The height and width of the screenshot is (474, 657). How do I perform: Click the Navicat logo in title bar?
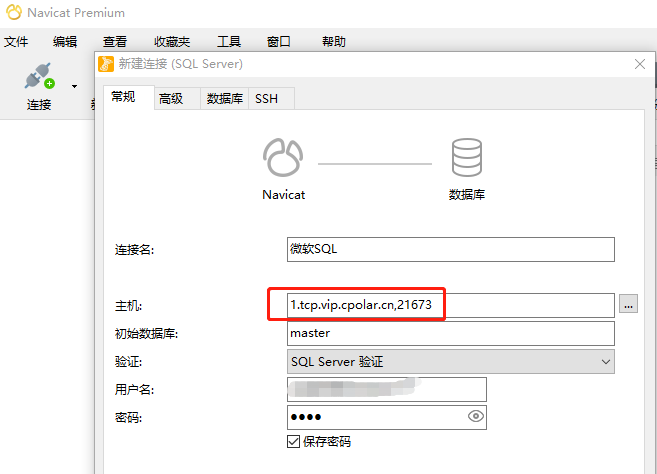pyautogui.click(x=14, y=13)
